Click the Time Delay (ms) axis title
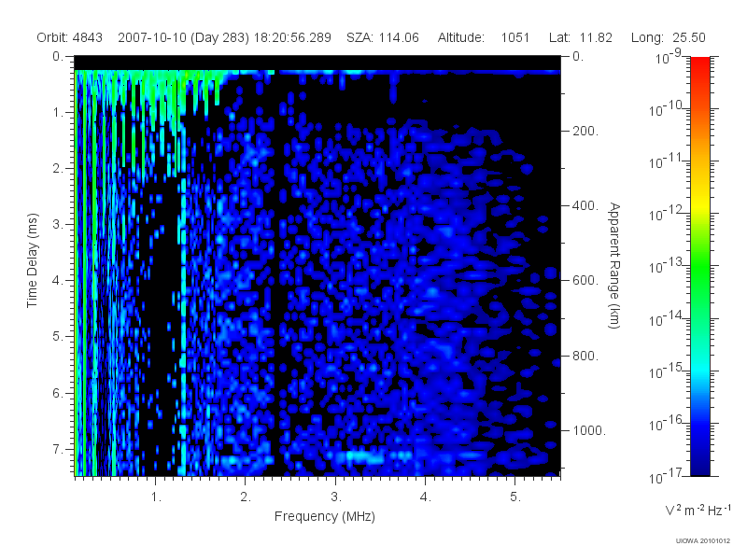This screenshot has height=560, width=747. pyautogui.click(x=32, y=260)
